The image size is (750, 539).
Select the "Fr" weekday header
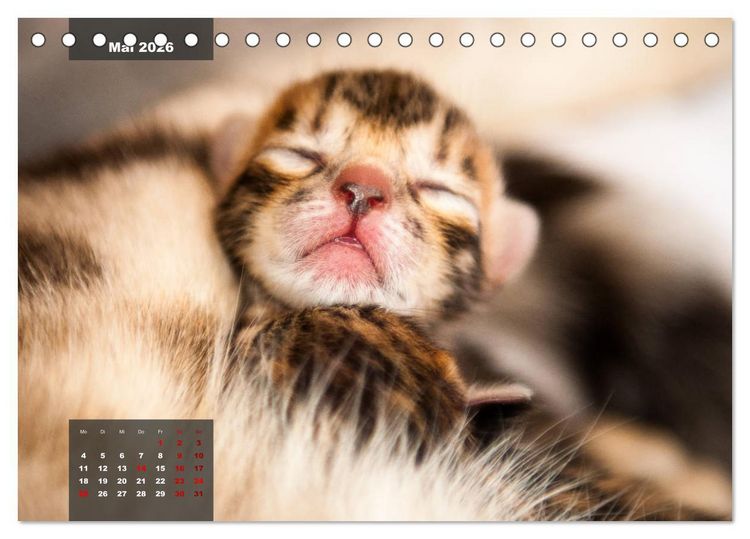click(x=160, y=432)
